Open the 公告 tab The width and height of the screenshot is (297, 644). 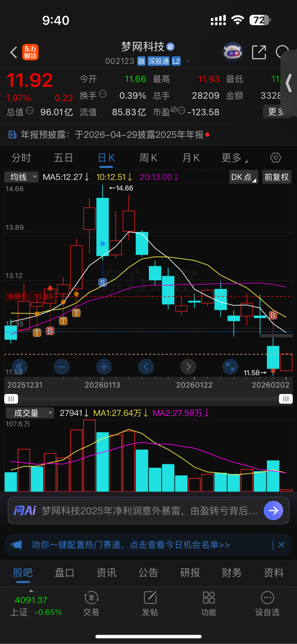148,573
